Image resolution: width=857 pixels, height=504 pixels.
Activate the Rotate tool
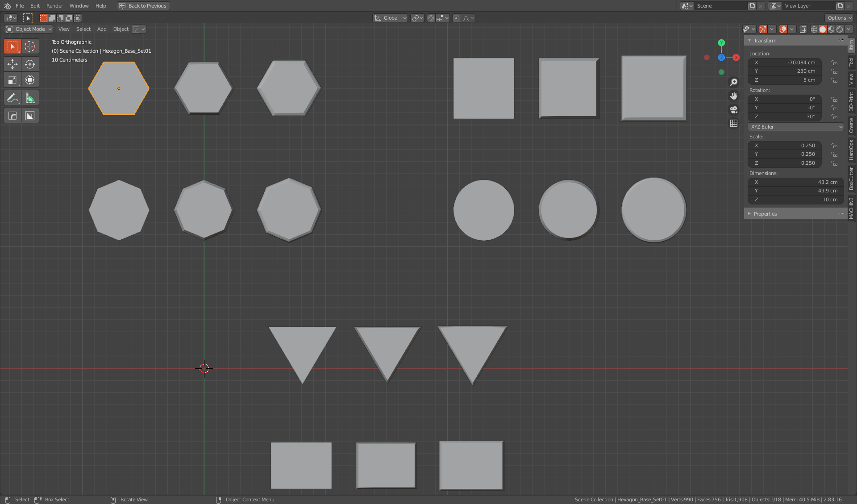(30, 64)
